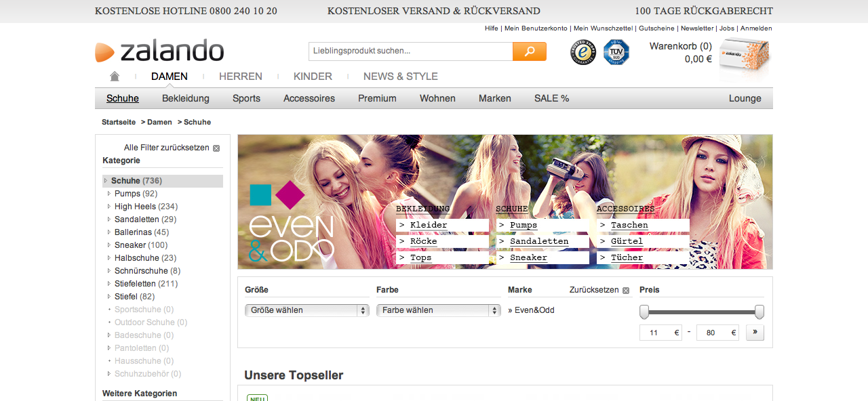The image size is (868, 401).
Task: Go to Mein Wunschzettel link
Action: click(603, 28)
